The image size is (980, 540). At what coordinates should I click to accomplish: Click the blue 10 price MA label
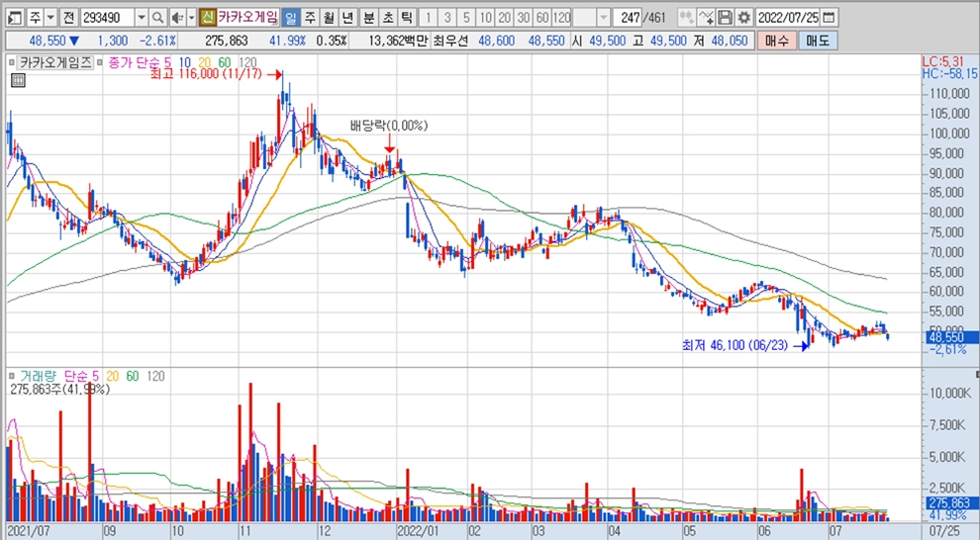click(x=185, y=62)
